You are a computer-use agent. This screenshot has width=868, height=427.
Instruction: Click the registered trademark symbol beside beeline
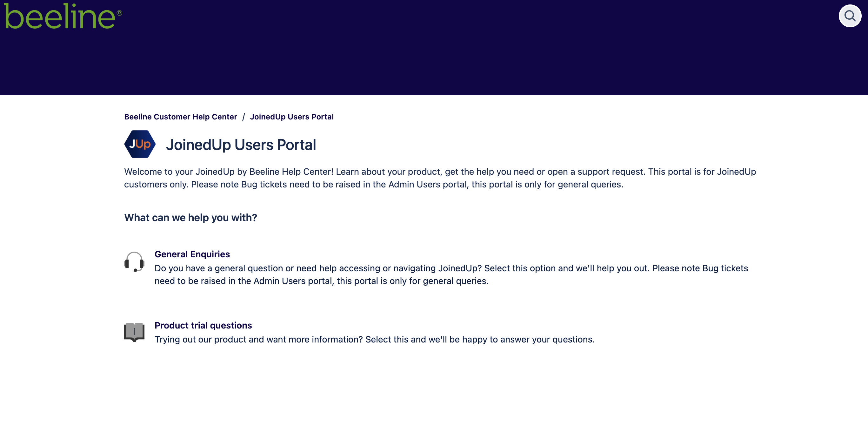pos(119,13)
